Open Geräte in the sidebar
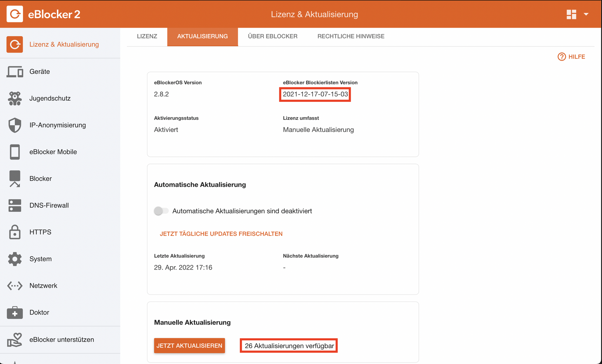This screenshot has height=364, width=602. [x=40, y=72]
